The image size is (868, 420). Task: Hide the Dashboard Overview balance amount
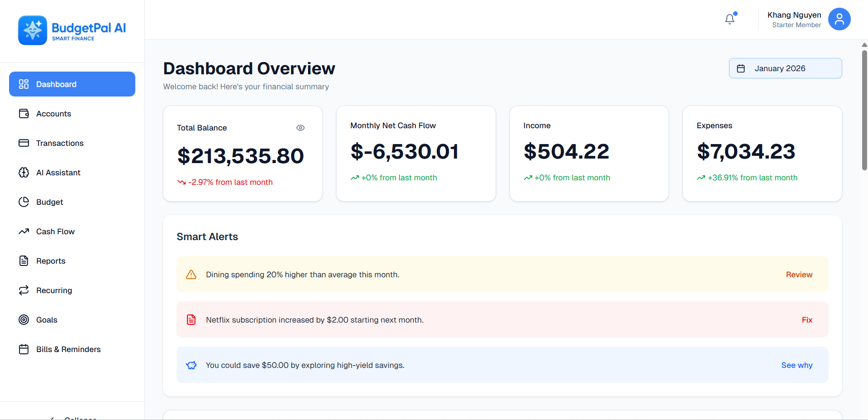[x=300, y=127]
